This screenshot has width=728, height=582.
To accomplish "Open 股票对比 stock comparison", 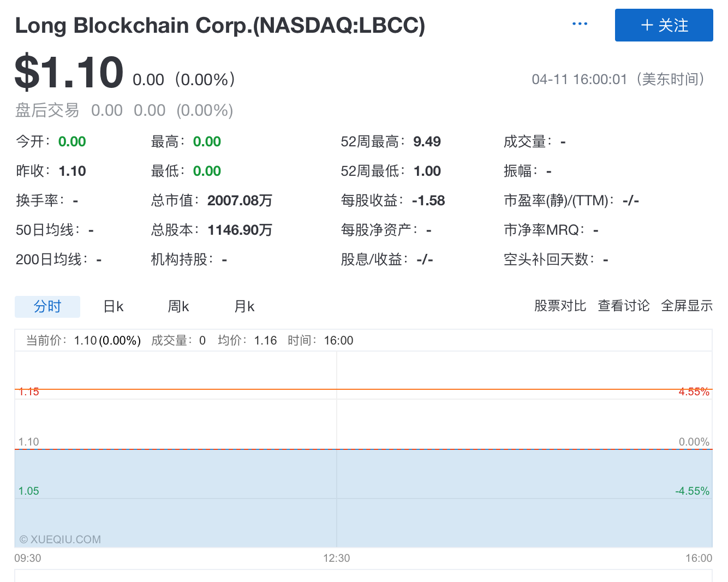I will [x=560, y=306].
